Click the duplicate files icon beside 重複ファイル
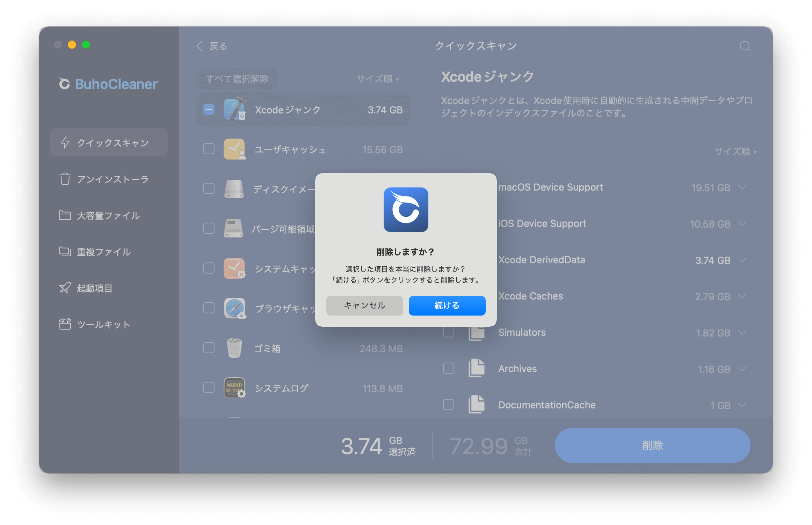 [65, 251]
